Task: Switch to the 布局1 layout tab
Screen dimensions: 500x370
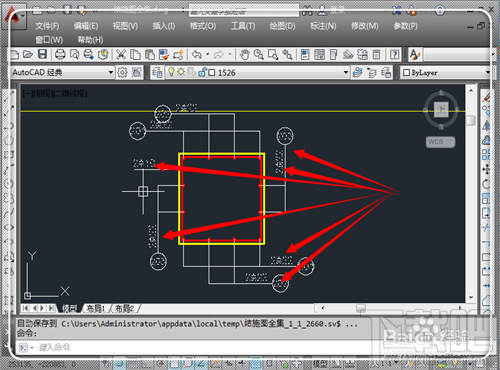Action: click(96, 308)
